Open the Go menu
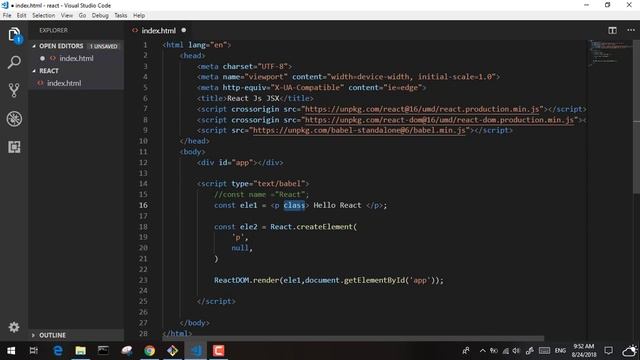The height and width of the screenshot is (360, 640). pyautogui.click(x=82, y=16)
